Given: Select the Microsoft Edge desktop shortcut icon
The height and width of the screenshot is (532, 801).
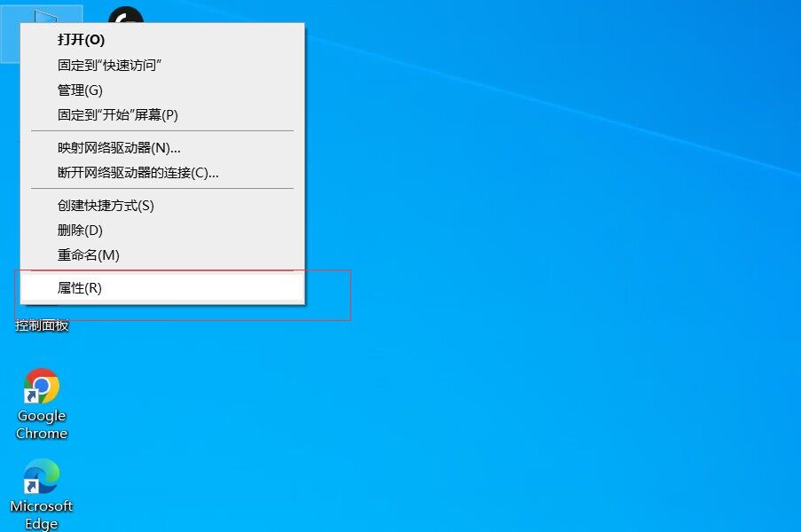Looking at the screenshot, I should click(x=42, y=476).
